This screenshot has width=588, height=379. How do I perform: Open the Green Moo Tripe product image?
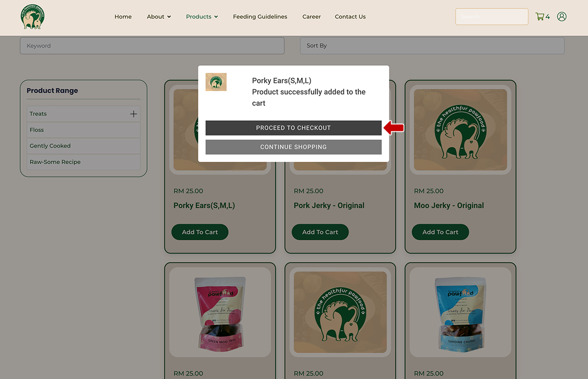(x=220, y=312)
